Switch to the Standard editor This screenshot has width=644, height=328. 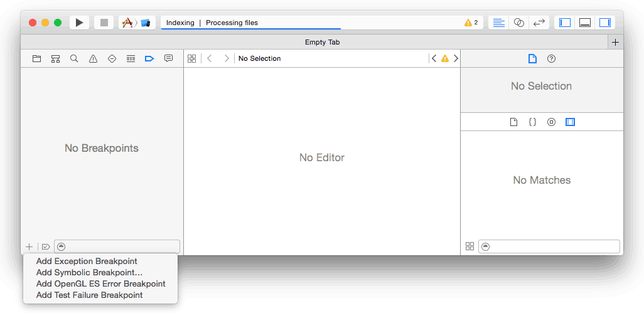click(498, 23)
